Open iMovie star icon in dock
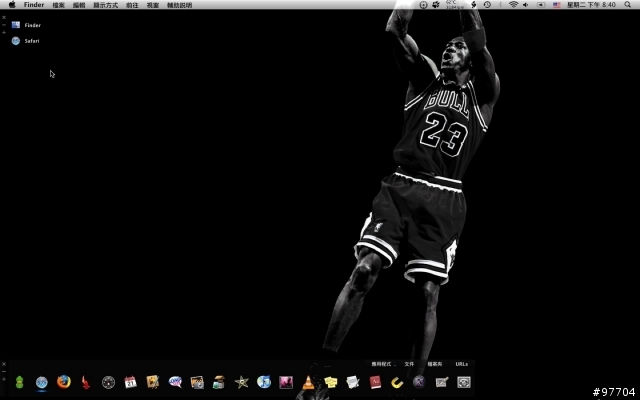 [241, 381]
